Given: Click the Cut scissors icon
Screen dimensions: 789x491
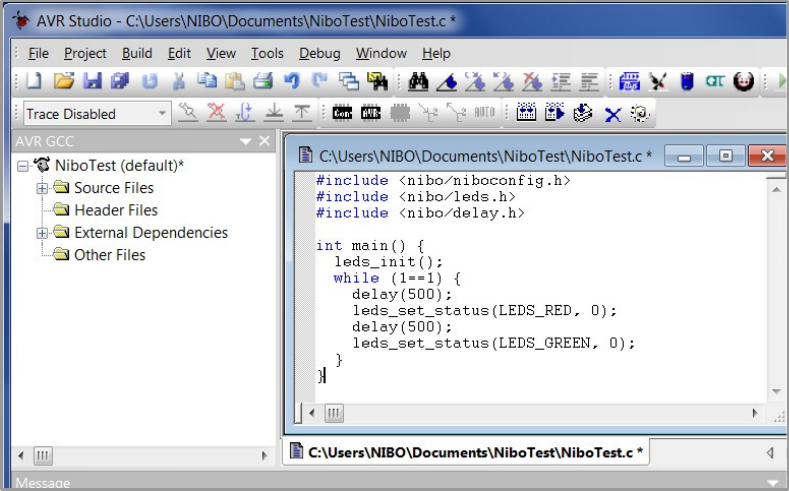Looking at the screenshot, I should [179, 82].
